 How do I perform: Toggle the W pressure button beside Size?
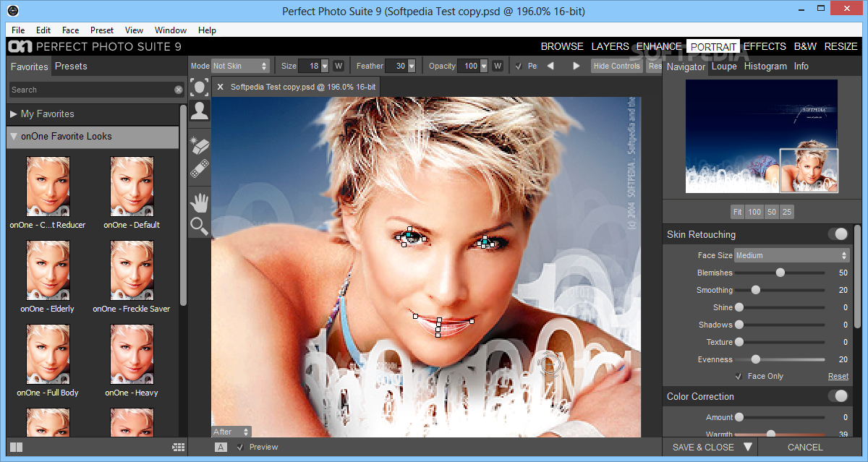(339, 66)
